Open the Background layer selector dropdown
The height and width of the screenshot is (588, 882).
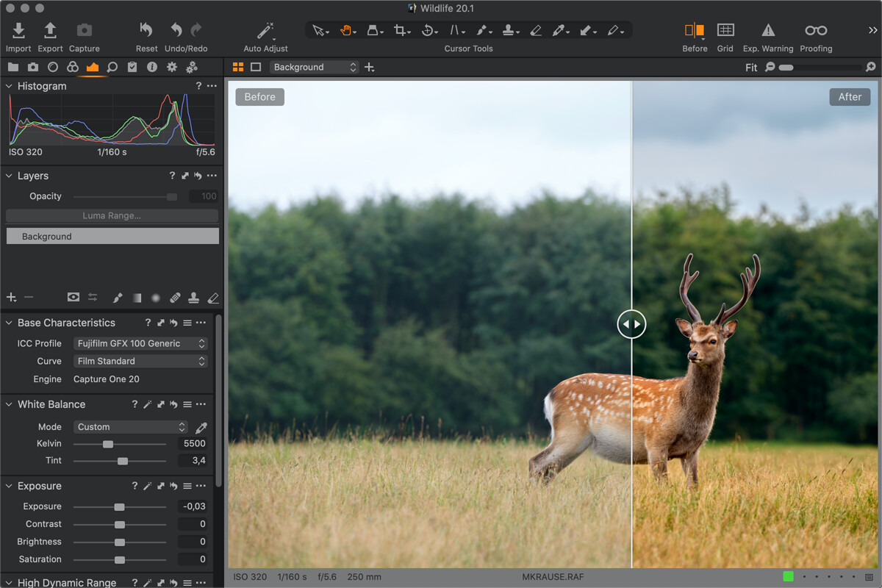tap(314, 67)
